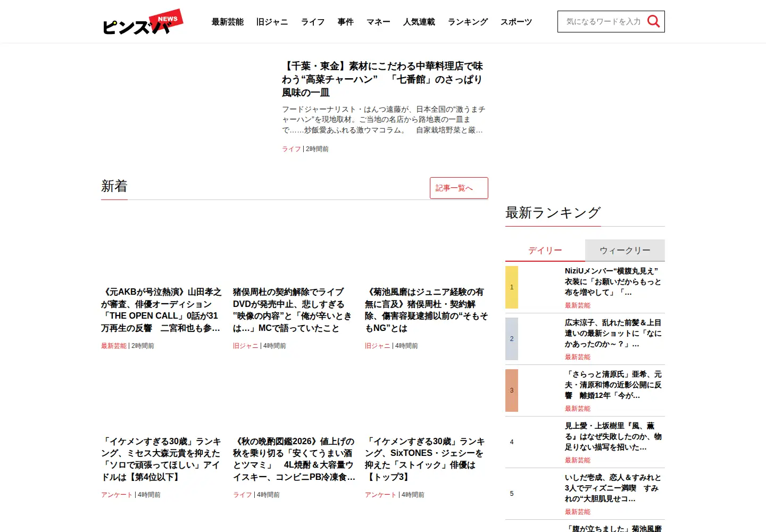Open the 旧ジャニ menu item
The height and width of the screenshot is (532, 766).
272,22
